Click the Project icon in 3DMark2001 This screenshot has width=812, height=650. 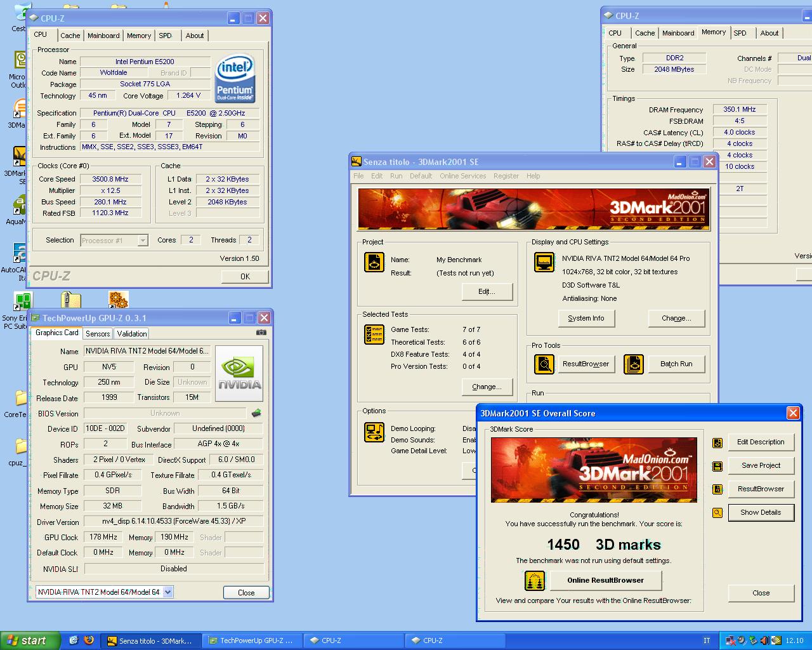click(374, 262)
